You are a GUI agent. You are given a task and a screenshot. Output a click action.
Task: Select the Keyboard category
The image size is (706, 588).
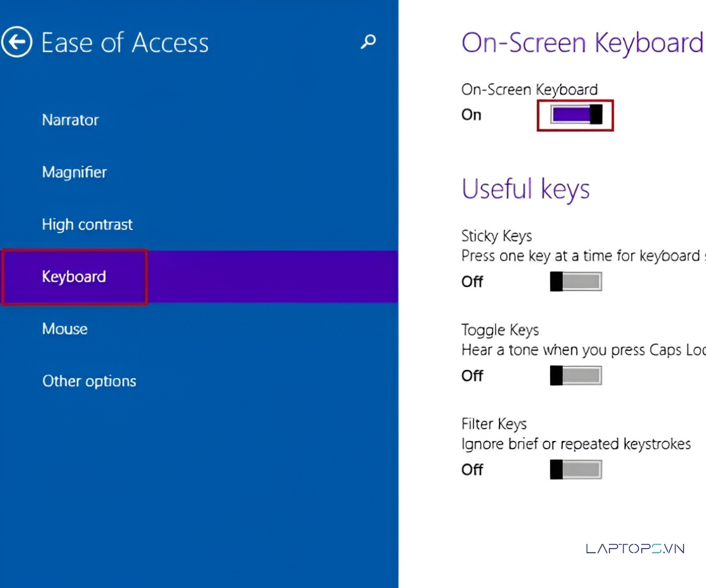coord(74,277)
